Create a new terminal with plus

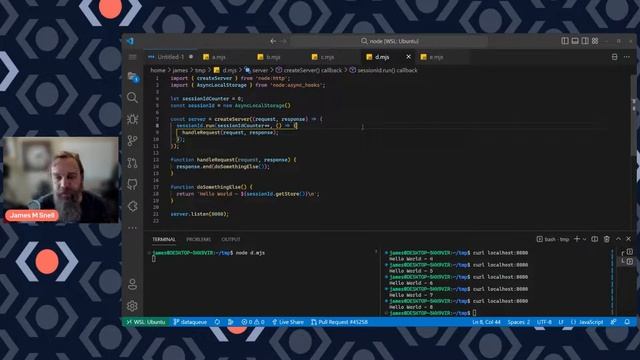pyautogui.click(x=577, y=239)
